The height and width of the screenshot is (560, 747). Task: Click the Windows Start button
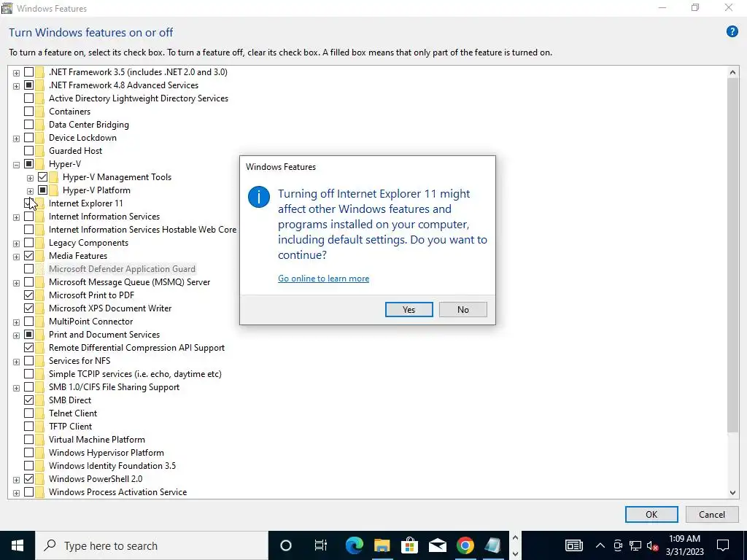[18, 545]
